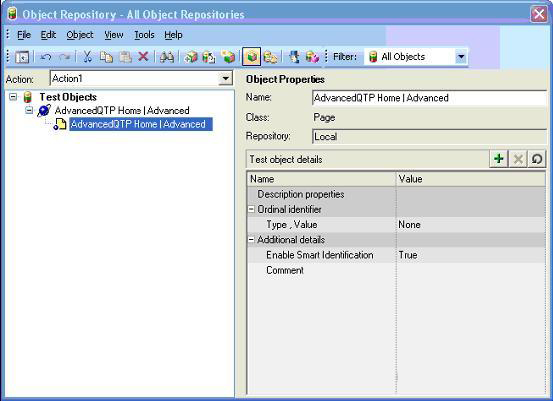Click the Undo toolbar icon

[x=46, y=57]
